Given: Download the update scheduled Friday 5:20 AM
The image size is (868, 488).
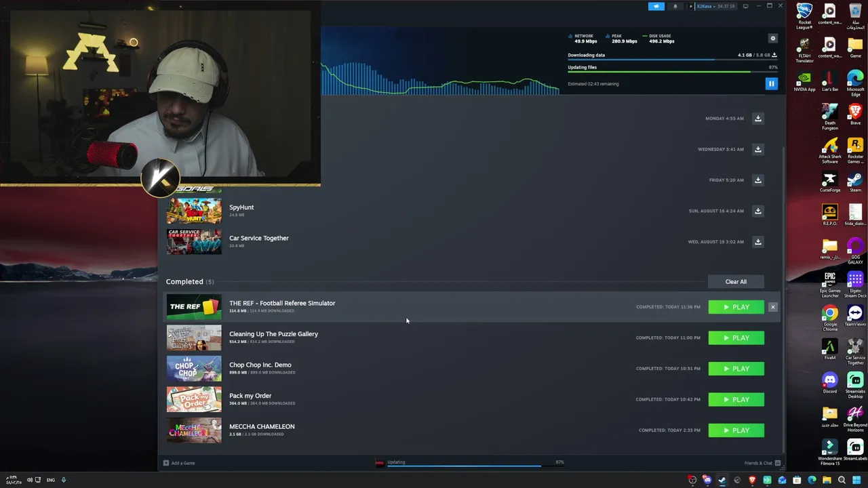Looking at the screenshot, I should [x=758, y=180].
